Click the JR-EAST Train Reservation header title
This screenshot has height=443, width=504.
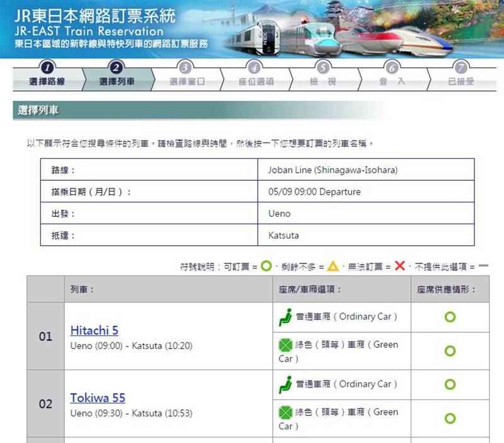point(88,30)
